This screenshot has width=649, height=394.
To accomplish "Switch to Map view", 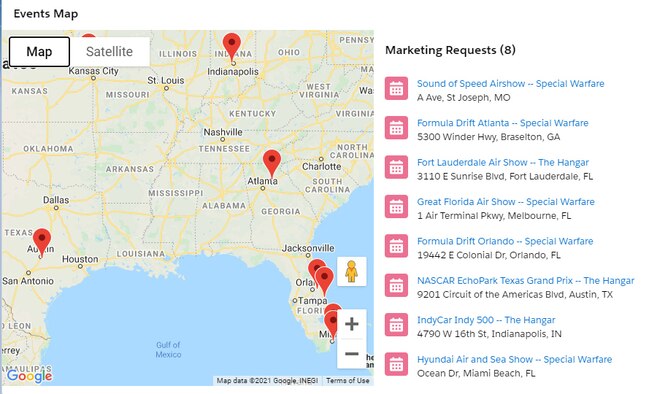I will click(39, 52).
